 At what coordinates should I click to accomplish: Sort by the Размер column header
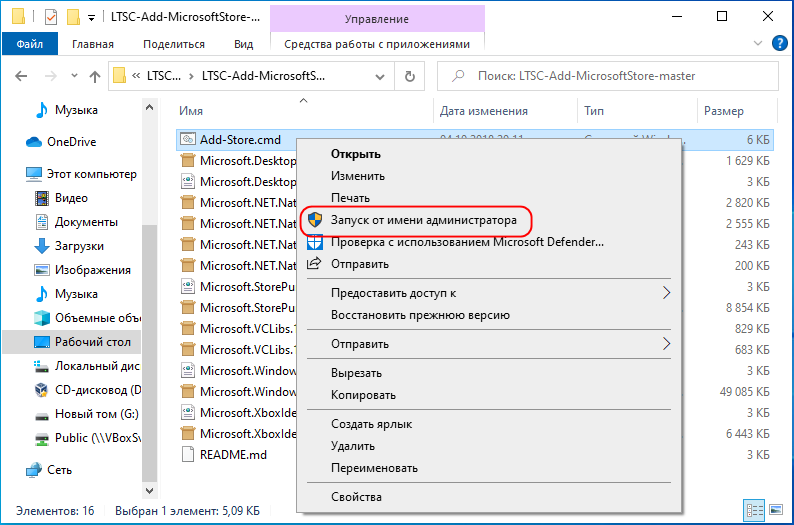pyautogui.click(x=737, y=110)
